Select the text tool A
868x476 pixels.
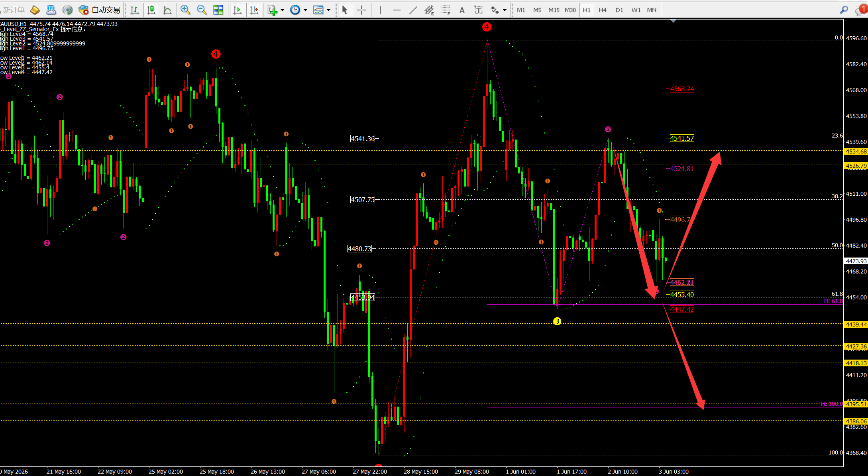pos(462,10)
